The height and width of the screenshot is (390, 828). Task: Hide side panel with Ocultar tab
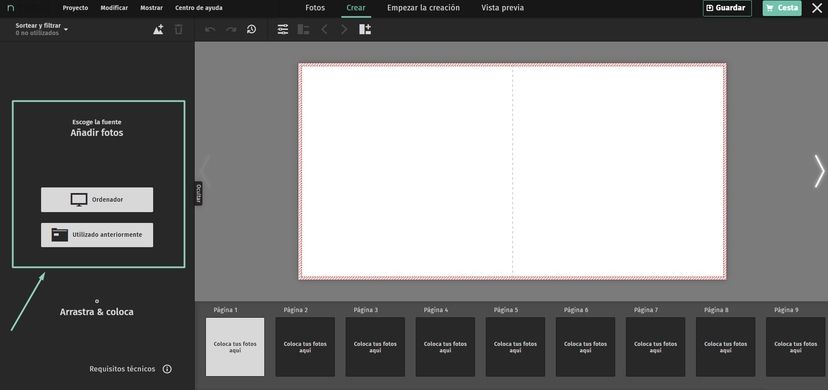[199, 193]
